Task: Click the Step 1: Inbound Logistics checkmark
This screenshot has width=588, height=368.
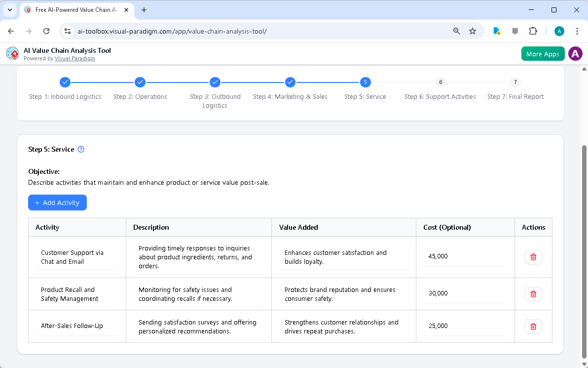Action: point(65,82)
